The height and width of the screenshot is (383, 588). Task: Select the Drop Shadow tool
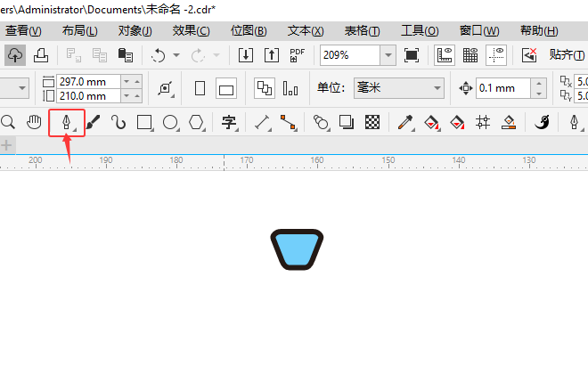pyautogui.click(x=347, y=122)
